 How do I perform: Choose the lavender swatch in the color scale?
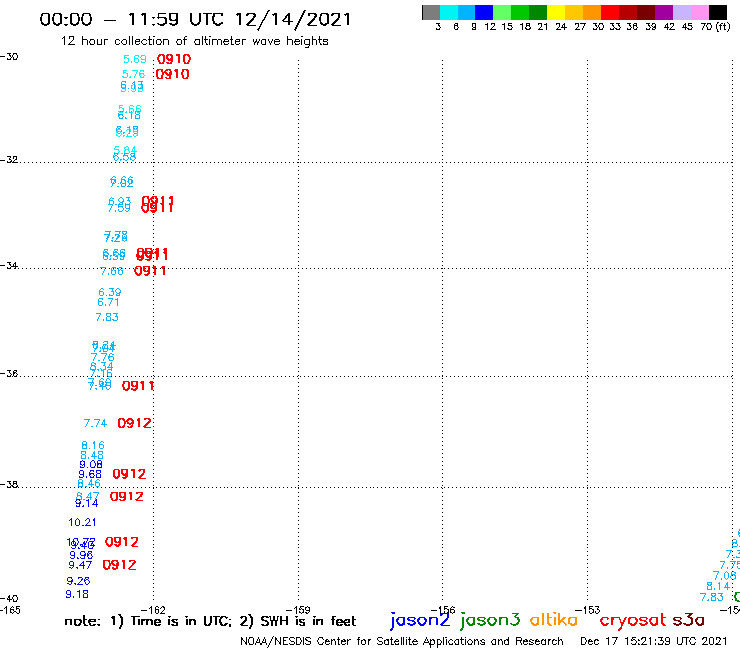(x=682, y=12)
